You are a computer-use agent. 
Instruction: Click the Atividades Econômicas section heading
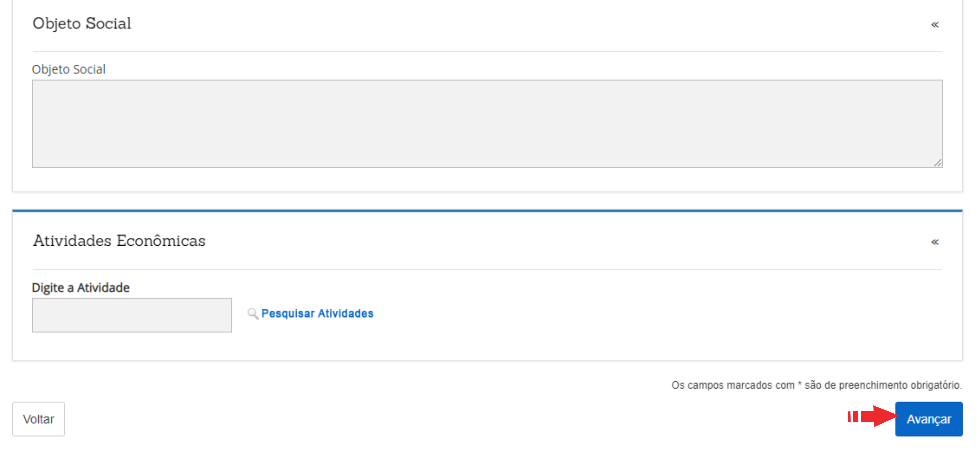pos(119,241)
